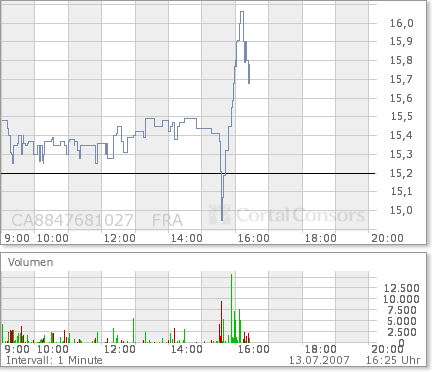Click 9:00 on the volume chart time axis
432x372 pixels.
click(17, 349)
